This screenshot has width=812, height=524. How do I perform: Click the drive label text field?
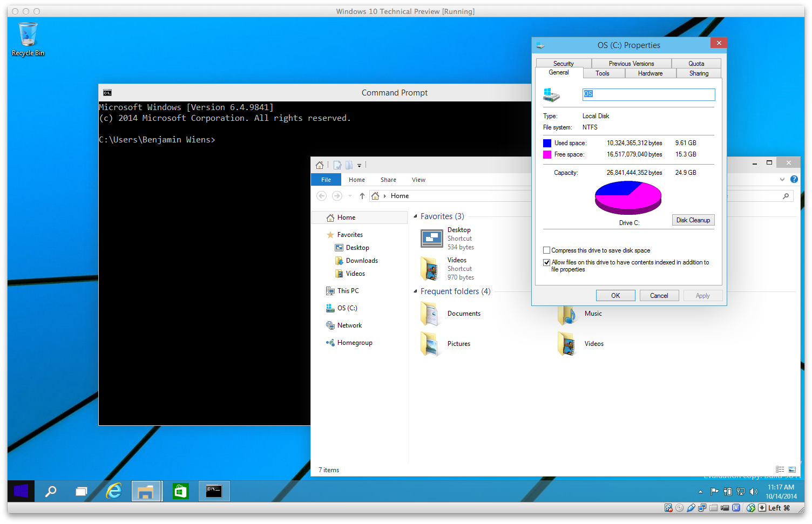pyautogui.click(x=648, y=94)
